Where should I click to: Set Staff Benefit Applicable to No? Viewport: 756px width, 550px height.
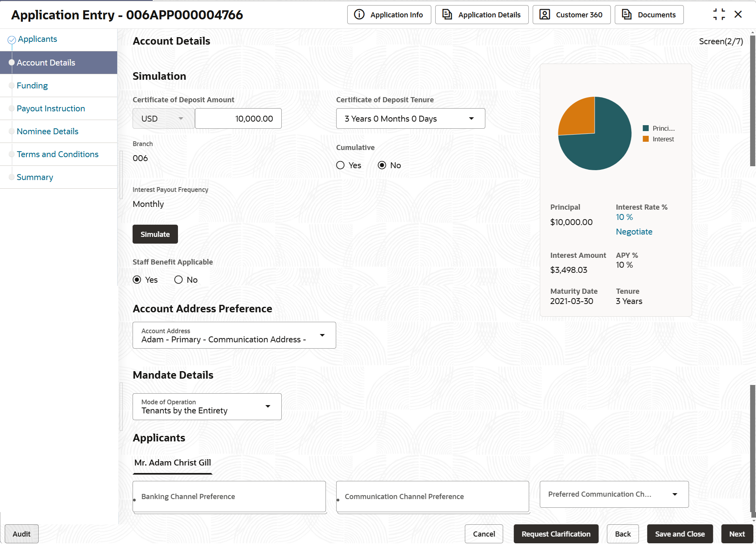(178, 280)
